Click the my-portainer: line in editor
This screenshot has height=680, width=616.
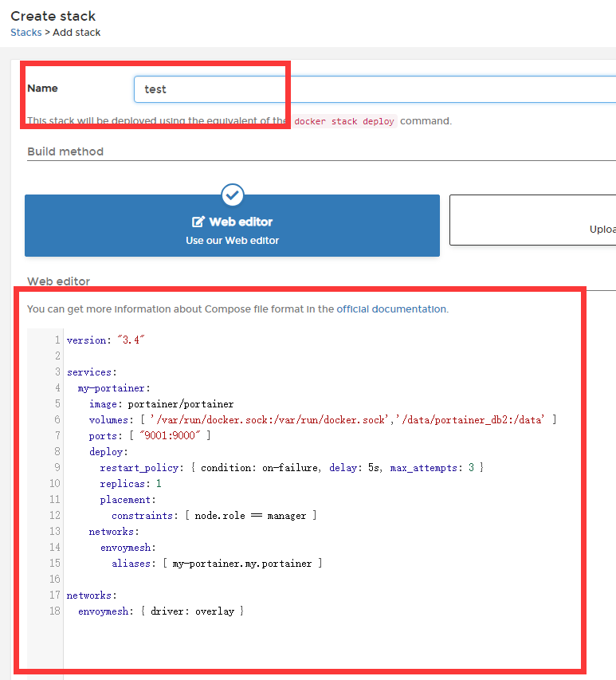[x=114, y=388]
